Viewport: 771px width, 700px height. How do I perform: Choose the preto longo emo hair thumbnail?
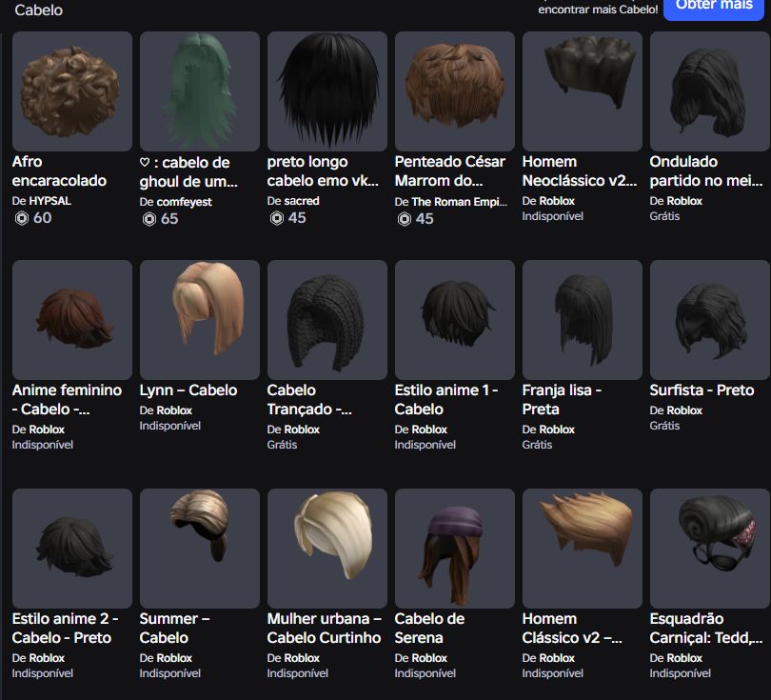[x=327, y=91]
